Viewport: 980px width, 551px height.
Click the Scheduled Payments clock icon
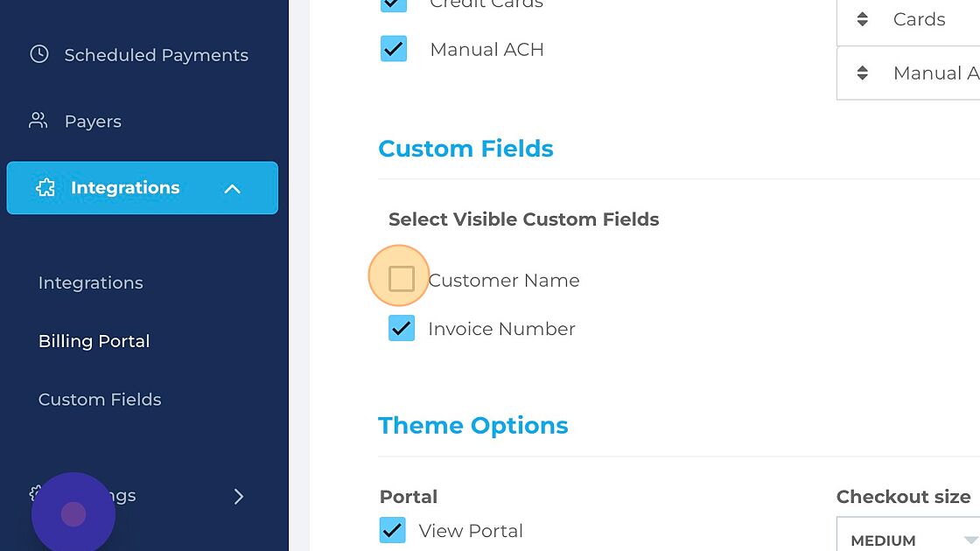point(39,54)
